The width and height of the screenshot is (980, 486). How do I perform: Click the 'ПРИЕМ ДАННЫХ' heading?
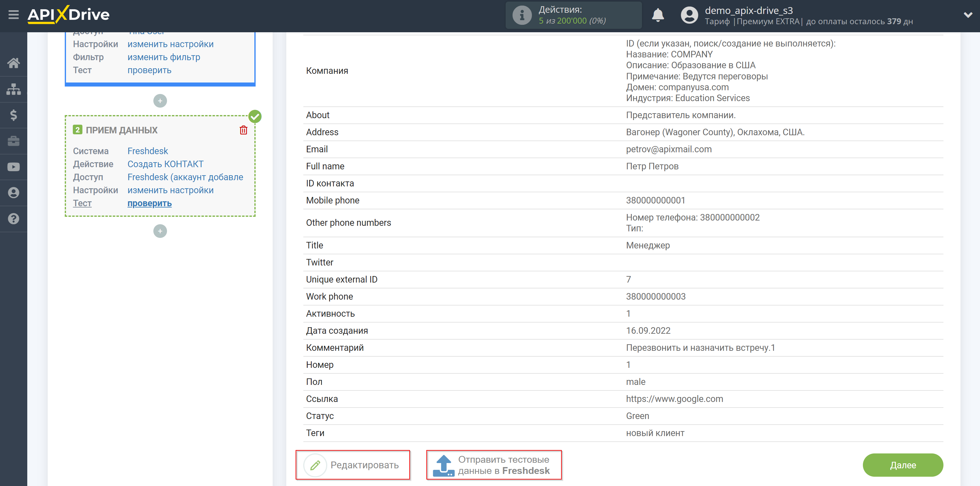pos(121,130)
